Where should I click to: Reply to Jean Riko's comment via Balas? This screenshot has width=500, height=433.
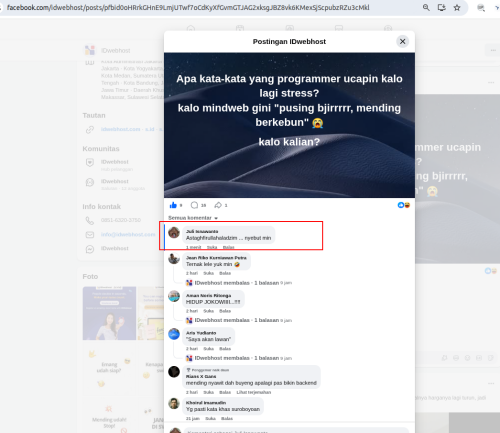[x=225, y=273]
